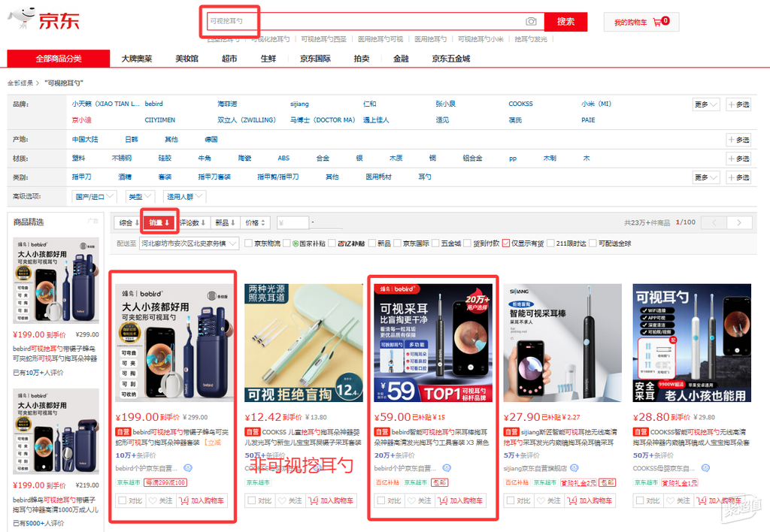Expand 更多 in the 类别 row

(x=706, y=177)
